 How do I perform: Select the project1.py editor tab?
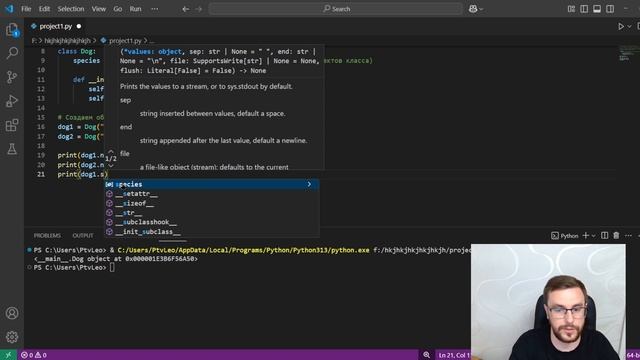[56, 26]
